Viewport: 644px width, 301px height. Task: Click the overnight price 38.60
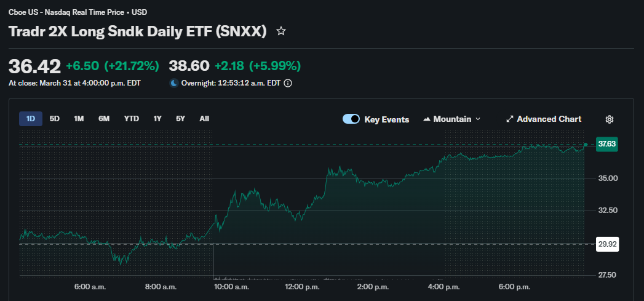pos(189,66)
